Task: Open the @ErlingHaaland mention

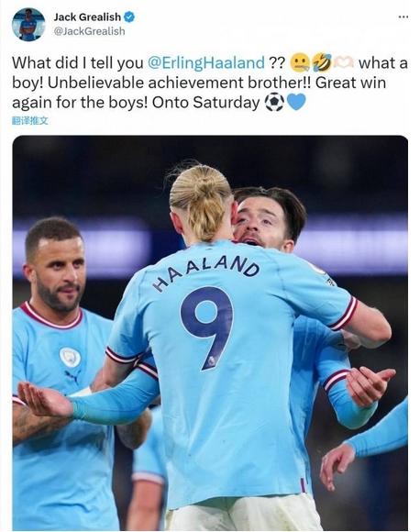Action: coord(206,62)
